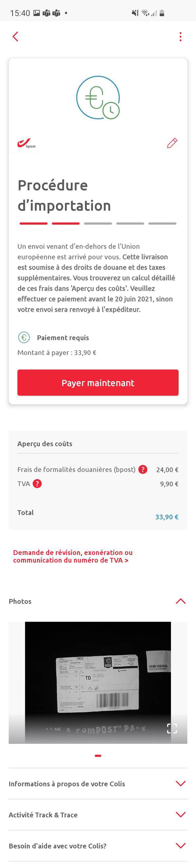Expand Informations à propos de votre Colis

(181, 783)
